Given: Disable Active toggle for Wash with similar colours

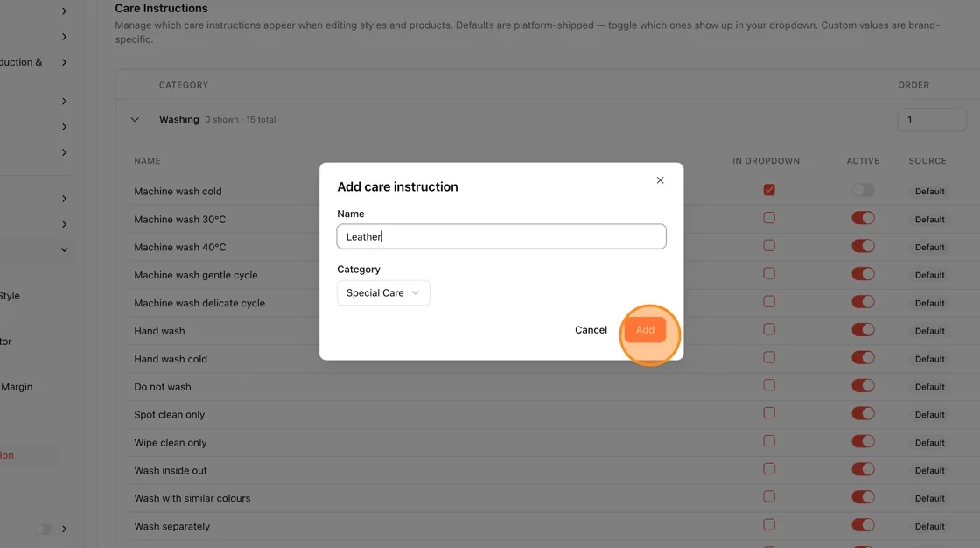Looking at the screenshot, I should click(863, 497).
